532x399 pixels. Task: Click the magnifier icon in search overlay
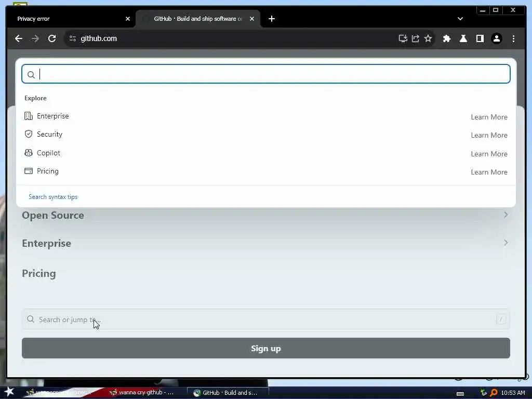point(31,75)
